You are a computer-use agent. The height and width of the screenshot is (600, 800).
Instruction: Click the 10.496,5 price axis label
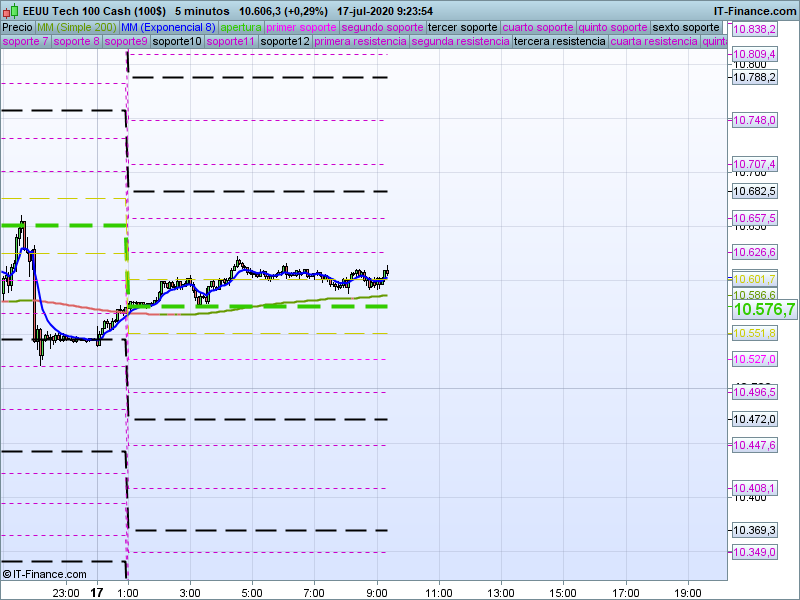pos(754,392)
